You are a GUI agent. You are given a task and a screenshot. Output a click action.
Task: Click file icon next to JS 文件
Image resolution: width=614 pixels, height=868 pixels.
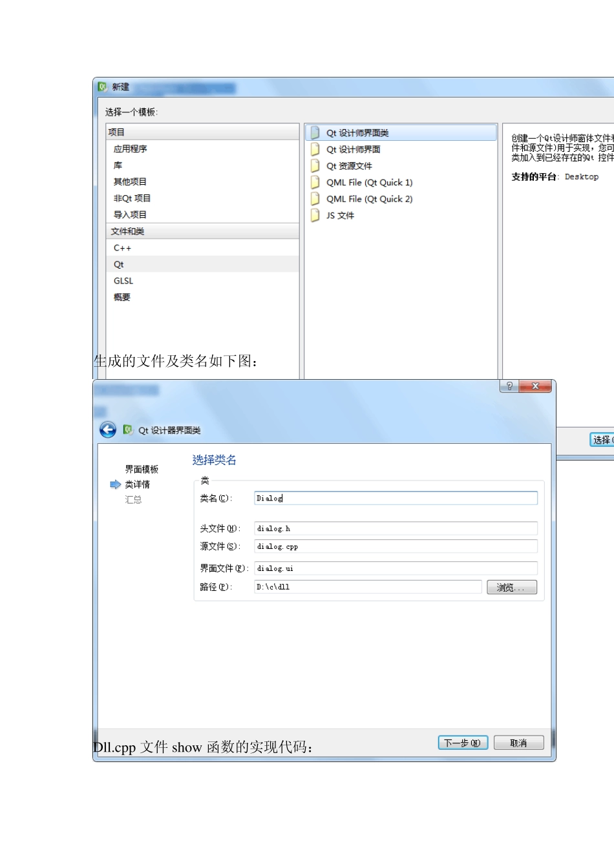[315, 215]
